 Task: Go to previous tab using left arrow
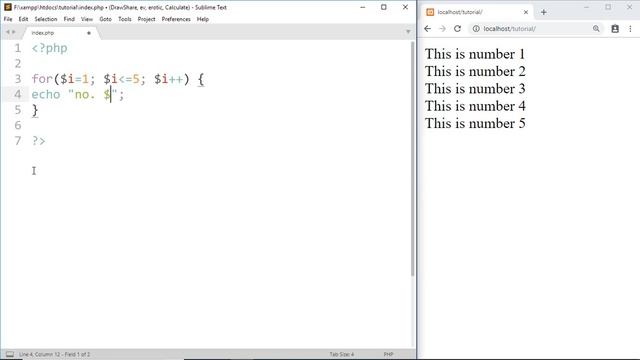[7, 32]
